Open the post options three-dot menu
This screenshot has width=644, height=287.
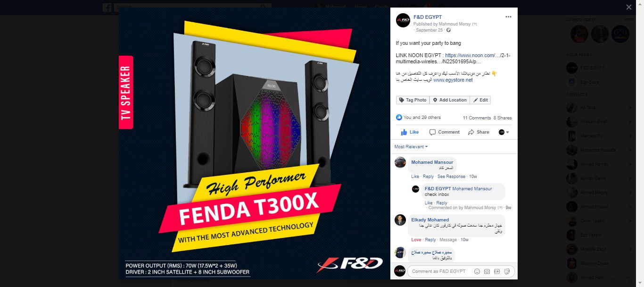point(508,17)
